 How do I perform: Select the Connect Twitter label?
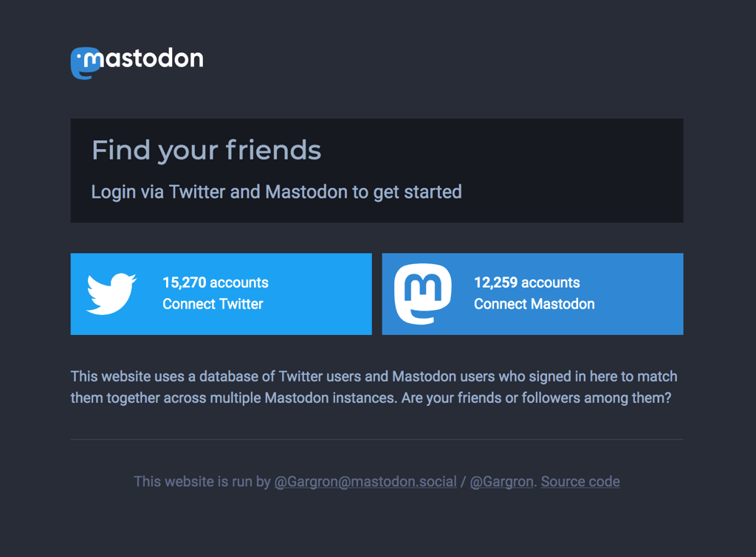[x=213, y=304]
